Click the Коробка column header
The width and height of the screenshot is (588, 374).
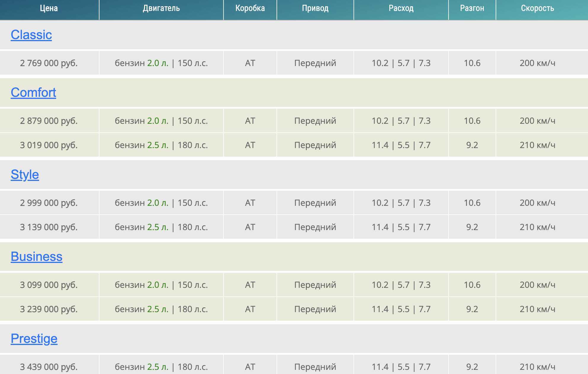250,8
